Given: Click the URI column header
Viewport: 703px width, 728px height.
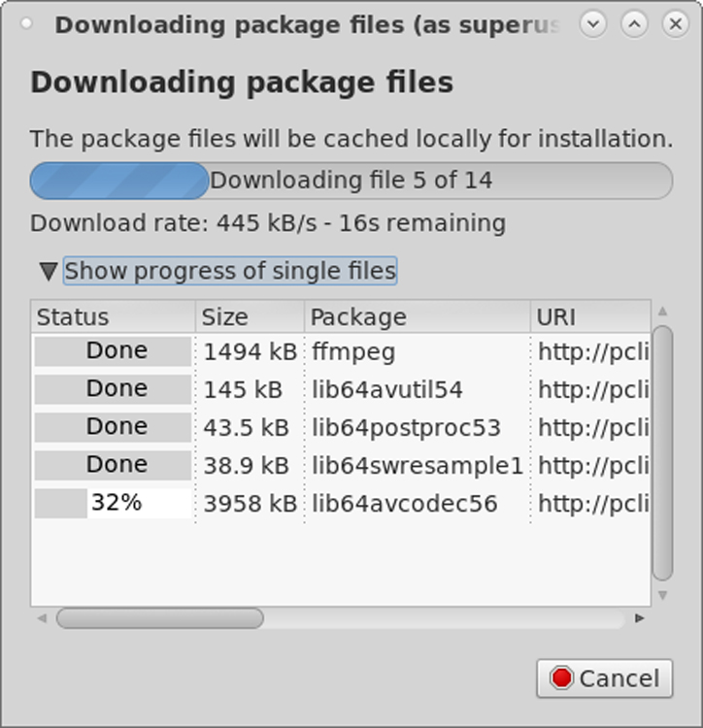Looking at the screenshot, I should (x=590, y=316).
